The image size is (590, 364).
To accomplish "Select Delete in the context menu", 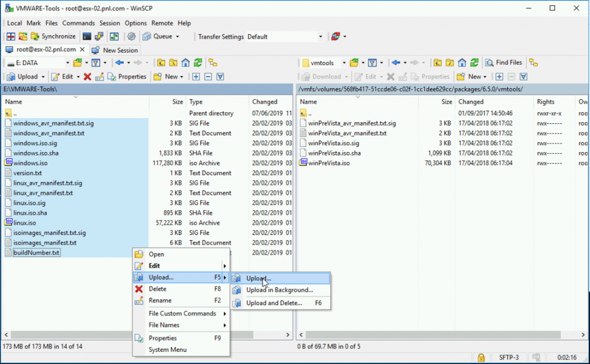I will coord(157,289).
